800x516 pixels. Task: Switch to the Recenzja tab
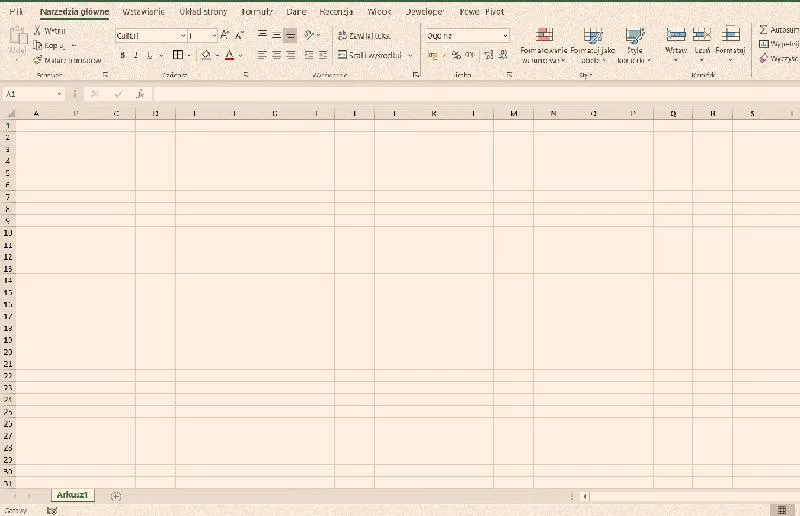pos(336,11)
